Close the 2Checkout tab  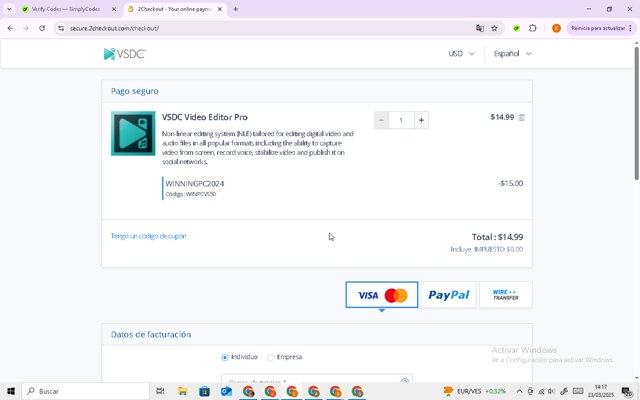coord(220,9)
